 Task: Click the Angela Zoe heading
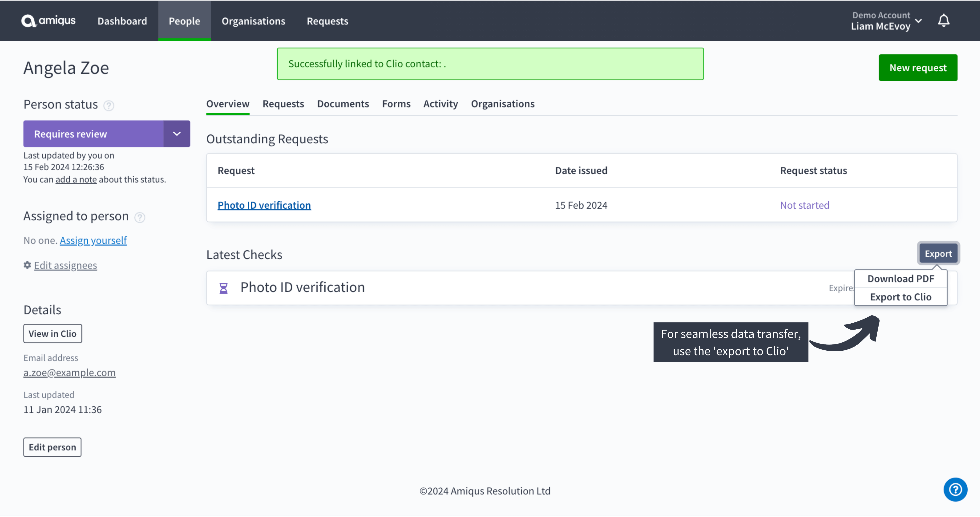[66, 68]
